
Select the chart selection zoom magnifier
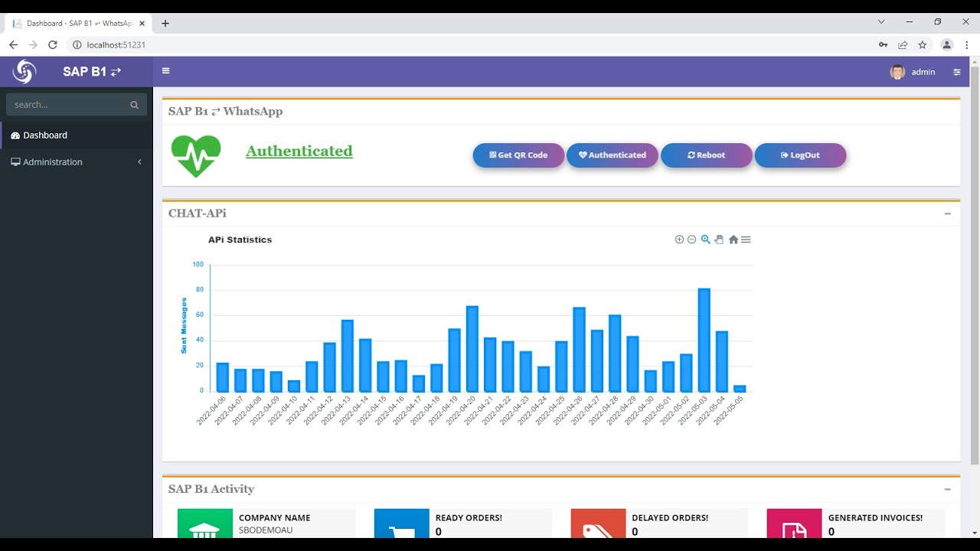[x=706, y=240]
